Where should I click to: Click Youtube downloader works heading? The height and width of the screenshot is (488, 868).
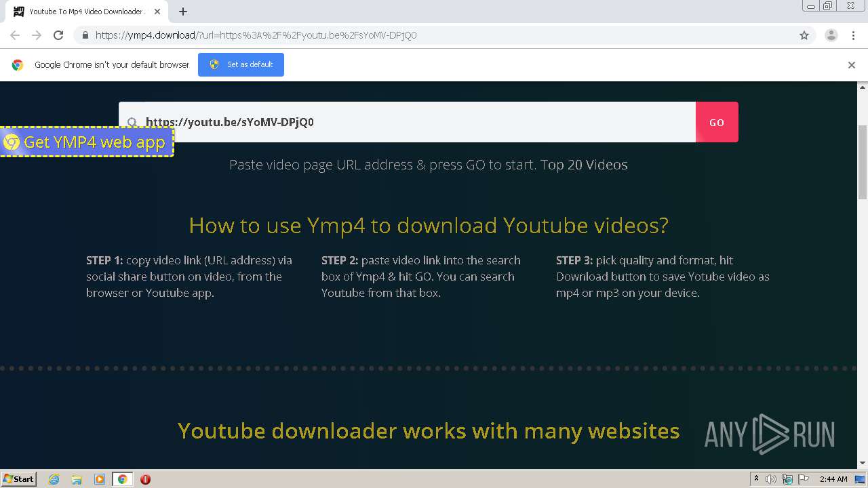coord(429,430)
